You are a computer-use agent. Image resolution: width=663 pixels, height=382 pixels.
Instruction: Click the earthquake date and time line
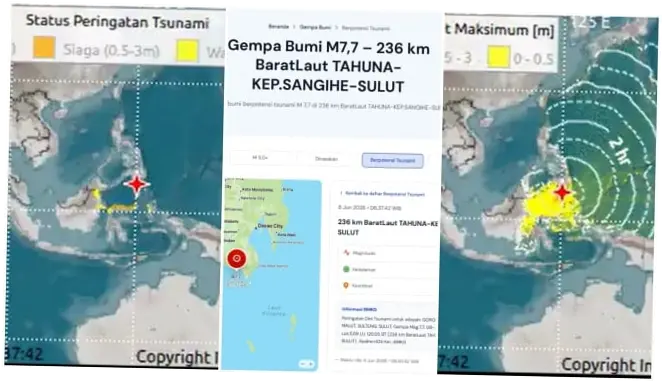tap(370, 208)
